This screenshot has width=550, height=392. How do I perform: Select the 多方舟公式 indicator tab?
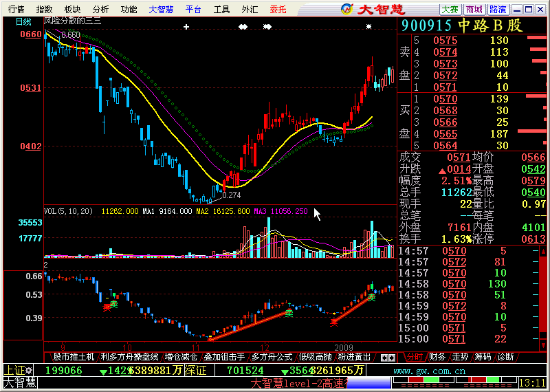click(x=272, y=357)
